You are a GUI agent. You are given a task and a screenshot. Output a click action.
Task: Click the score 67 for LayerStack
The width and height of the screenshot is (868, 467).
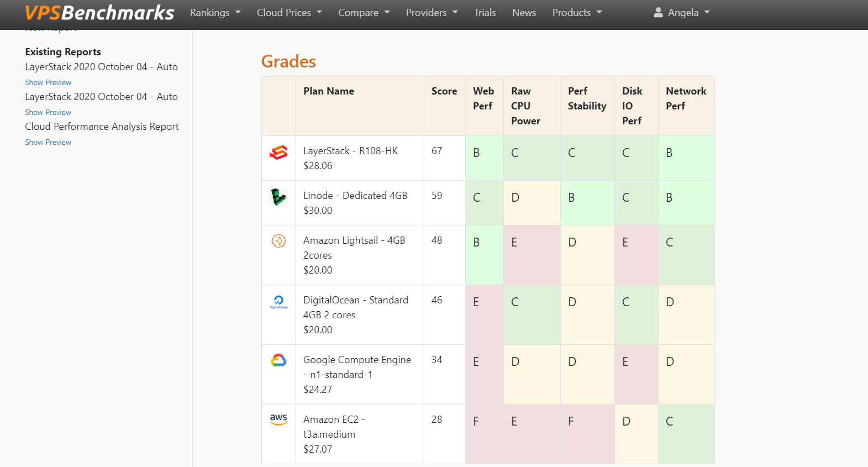[436, 151]
